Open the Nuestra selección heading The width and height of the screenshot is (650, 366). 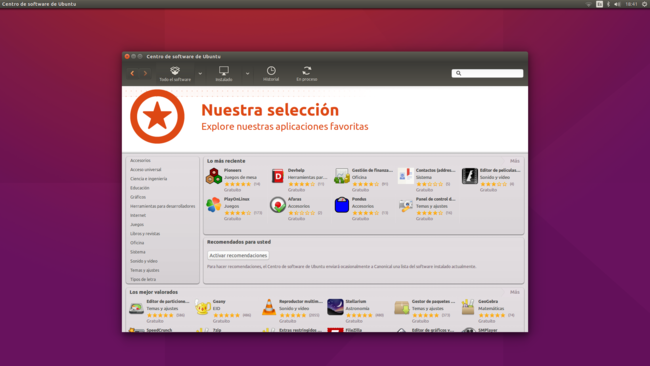tap(270, 110)
